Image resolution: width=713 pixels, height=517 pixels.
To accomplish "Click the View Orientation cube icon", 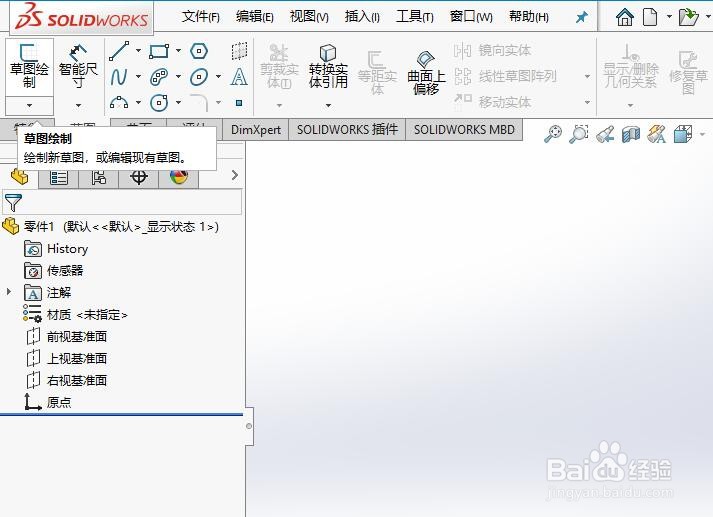I will pyautogui.click(x=683, y=134).
